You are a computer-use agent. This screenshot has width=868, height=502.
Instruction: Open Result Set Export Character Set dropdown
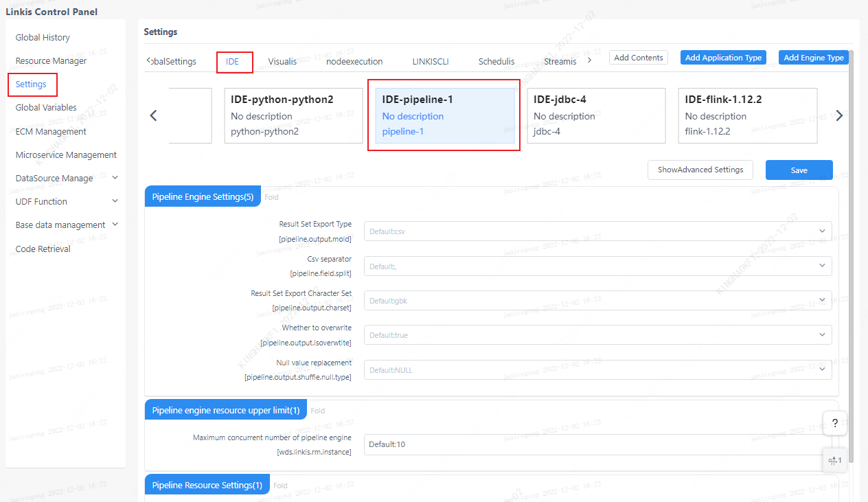coord(597,301)
